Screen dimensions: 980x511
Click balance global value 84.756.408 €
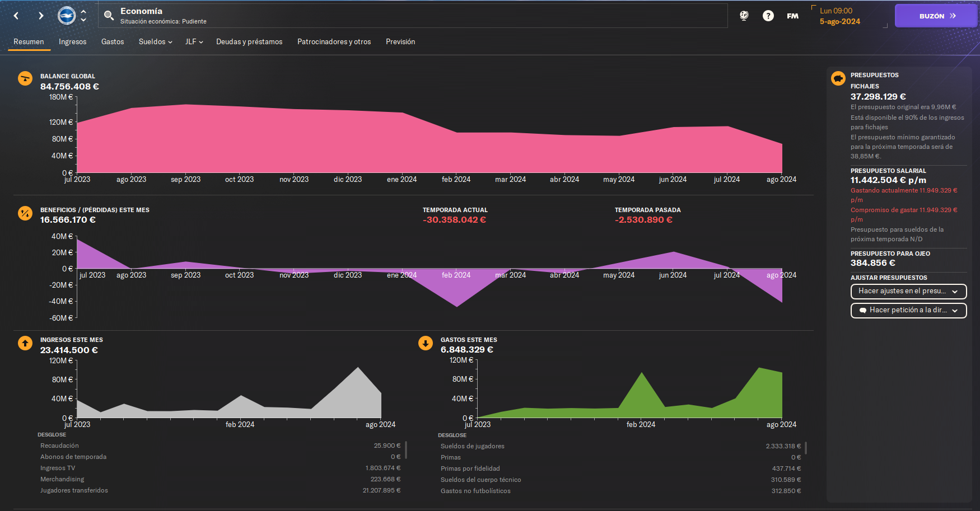(x=69, y=87)
